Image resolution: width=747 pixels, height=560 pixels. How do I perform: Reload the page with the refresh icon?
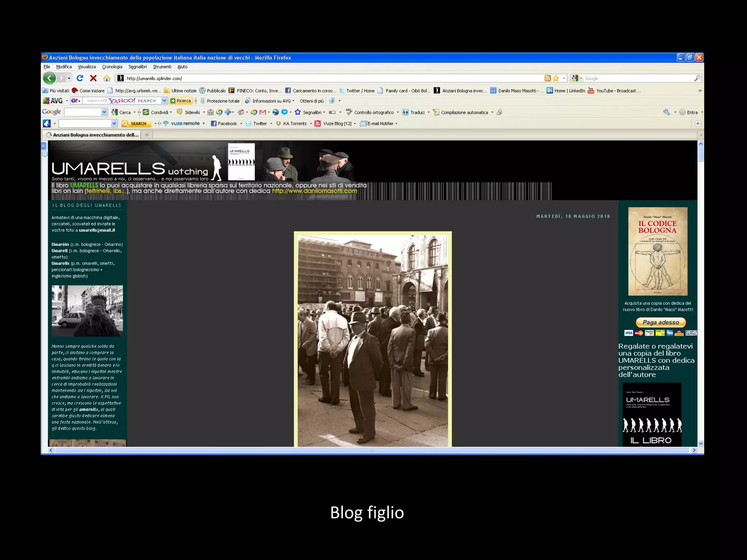[x=80, y=78]
